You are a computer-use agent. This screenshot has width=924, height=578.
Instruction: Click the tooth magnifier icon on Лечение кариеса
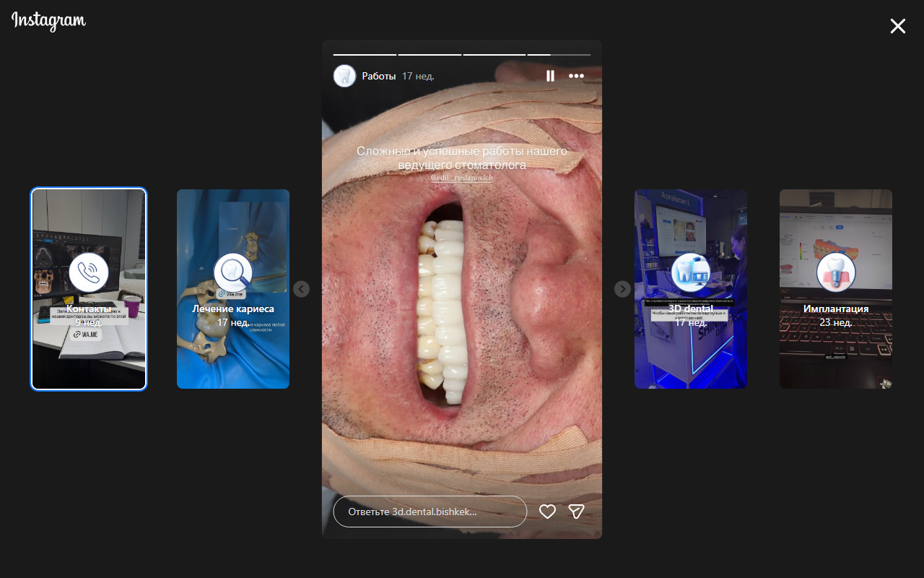[233, 272]
